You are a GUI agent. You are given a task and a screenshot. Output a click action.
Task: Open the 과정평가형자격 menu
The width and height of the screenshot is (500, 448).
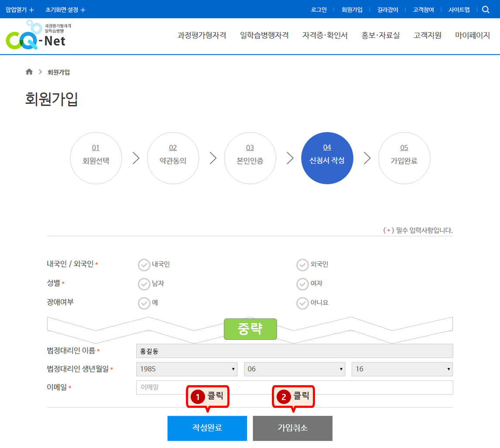tap(202, 35)
